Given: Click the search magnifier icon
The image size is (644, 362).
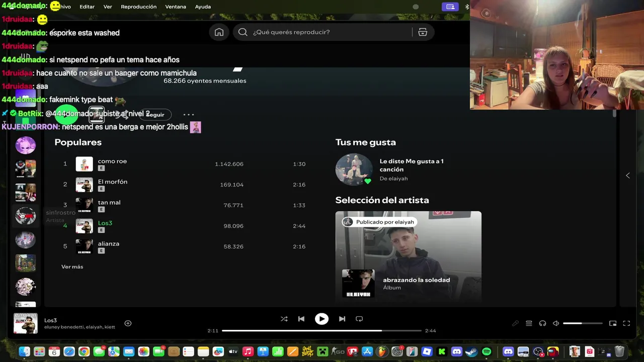Looking at the screenshot, I should point(243,32).
